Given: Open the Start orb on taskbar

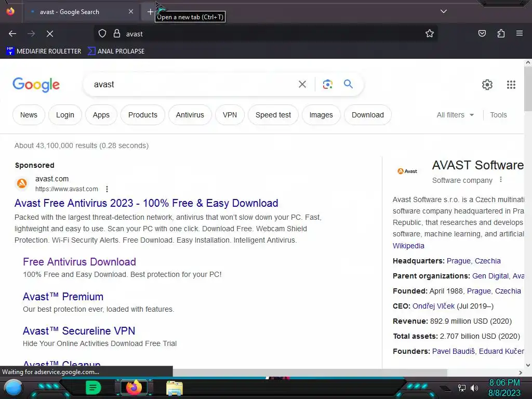Looking at the screenshot, I should pos(14,388).
